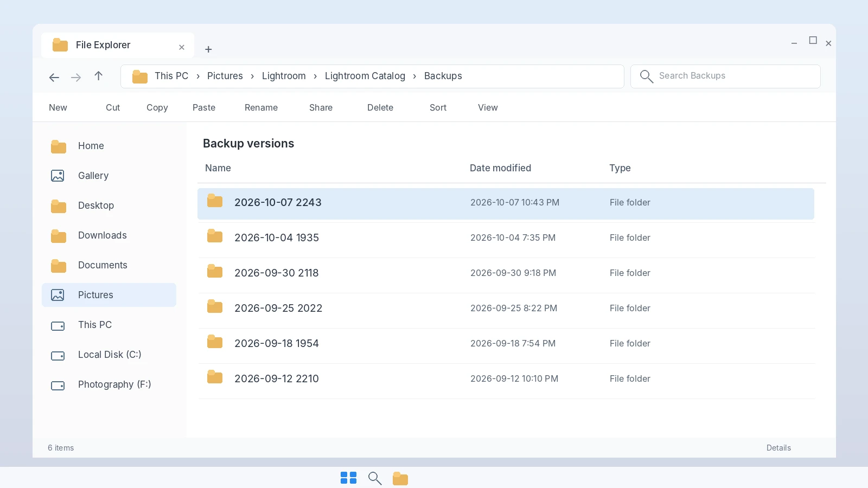Viewport: 868px width, 488px height.
Task: Toggle Details pane in the status bar
Action: (x=778, y=448)
